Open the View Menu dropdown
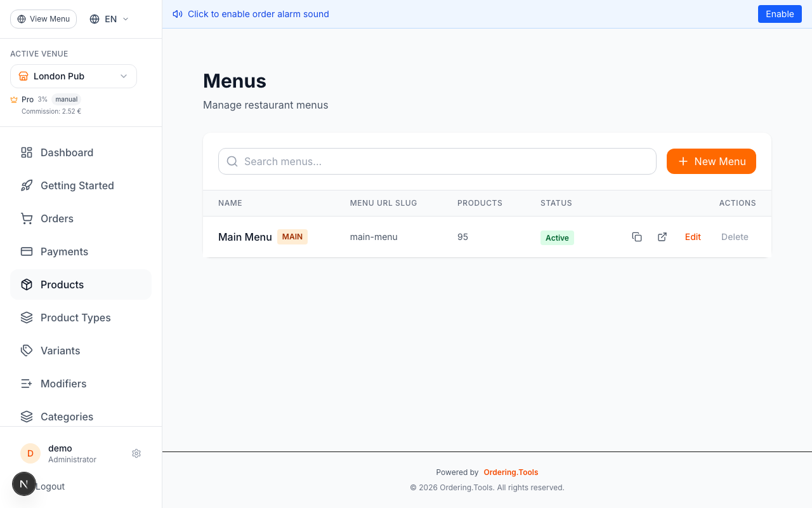The image size is (812, 508). pos(43,18)
